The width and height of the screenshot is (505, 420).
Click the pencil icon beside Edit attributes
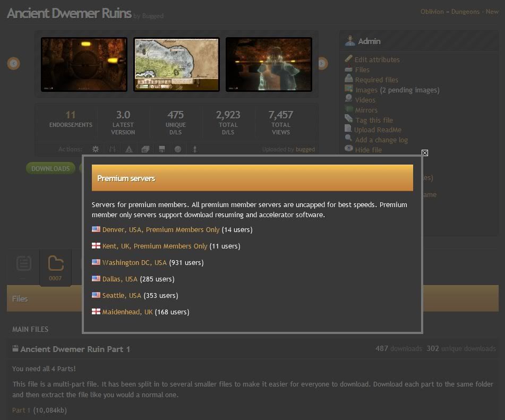(348, 59)
